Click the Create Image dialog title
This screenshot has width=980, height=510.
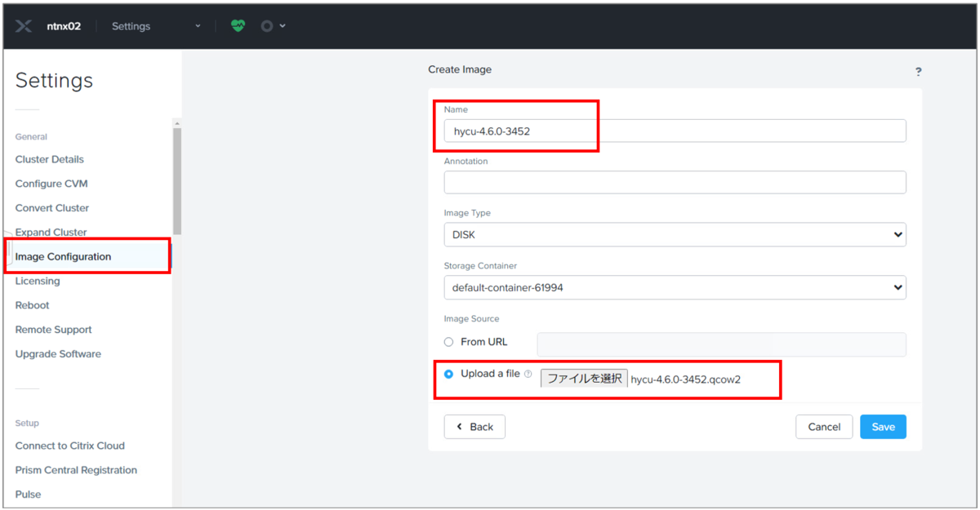click(460, 69)
